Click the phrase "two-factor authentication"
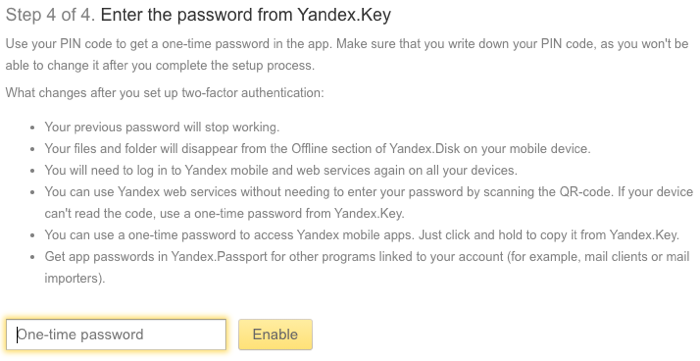Image resolution: width=700 pixels, height=361 pixels. pyautogui.click(x=251, y=93)
